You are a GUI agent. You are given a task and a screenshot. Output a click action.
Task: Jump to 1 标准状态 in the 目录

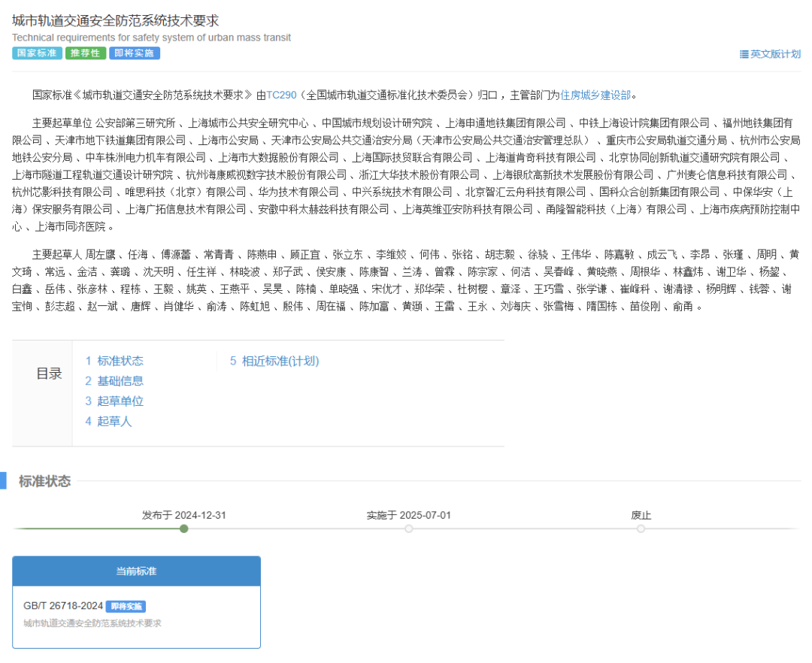(114, 361)
